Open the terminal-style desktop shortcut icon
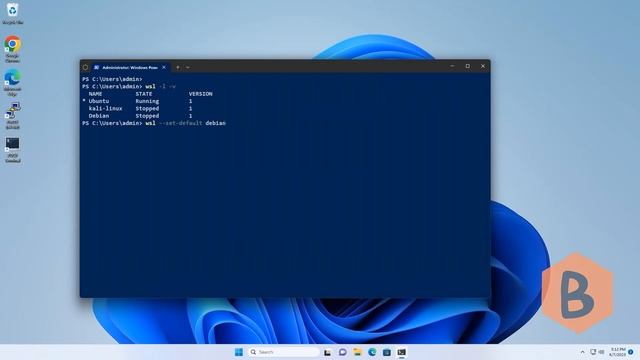The height and width of the screenshot is (360, 640). coord(13,150)
